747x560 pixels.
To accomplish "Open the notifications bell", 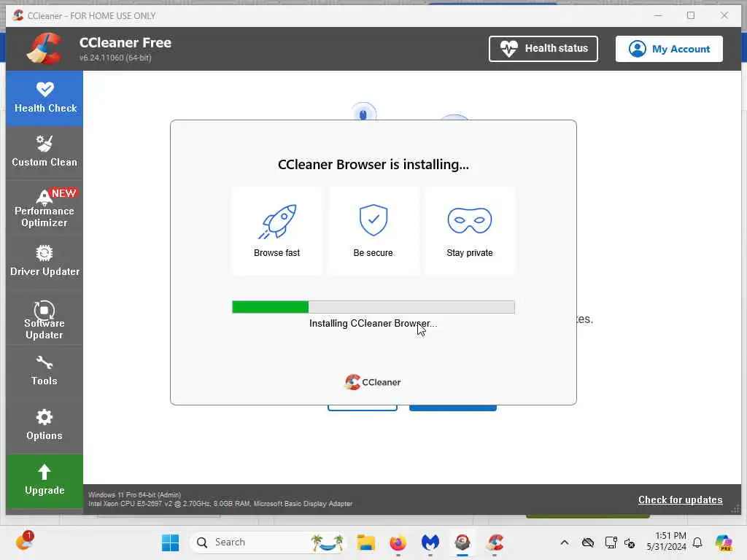I will coord(697,542).
